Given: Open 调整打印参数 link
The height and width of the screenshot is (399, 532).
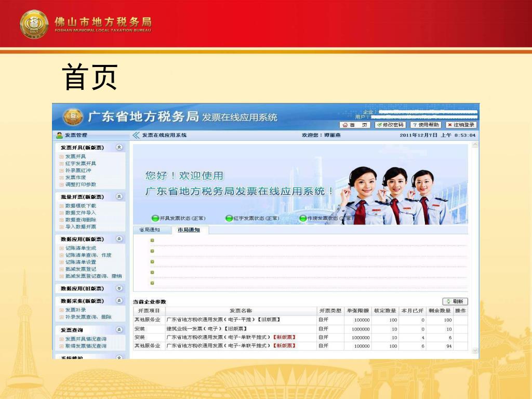Looking at the screenshot, I should point(81,184).
